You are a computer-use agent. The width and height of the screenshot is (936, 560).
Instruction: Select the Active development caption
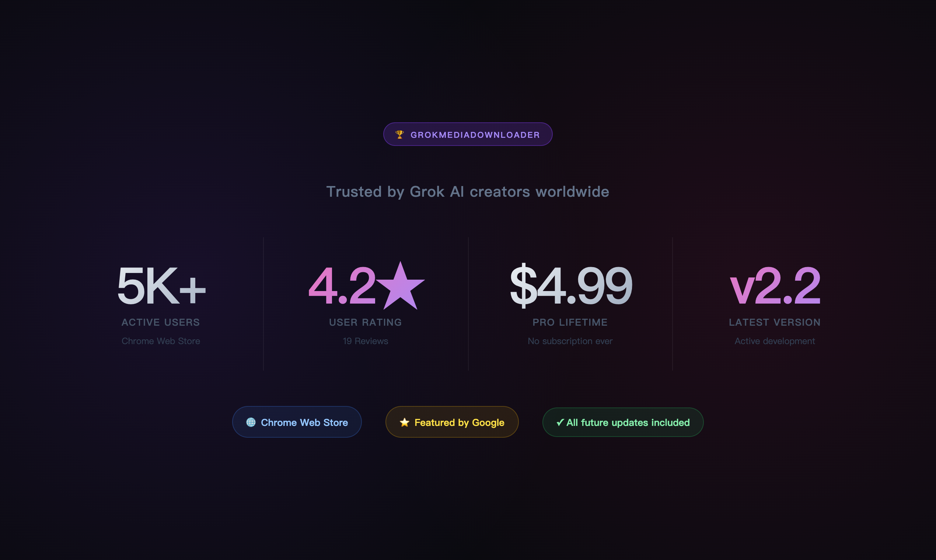(775, 341)
